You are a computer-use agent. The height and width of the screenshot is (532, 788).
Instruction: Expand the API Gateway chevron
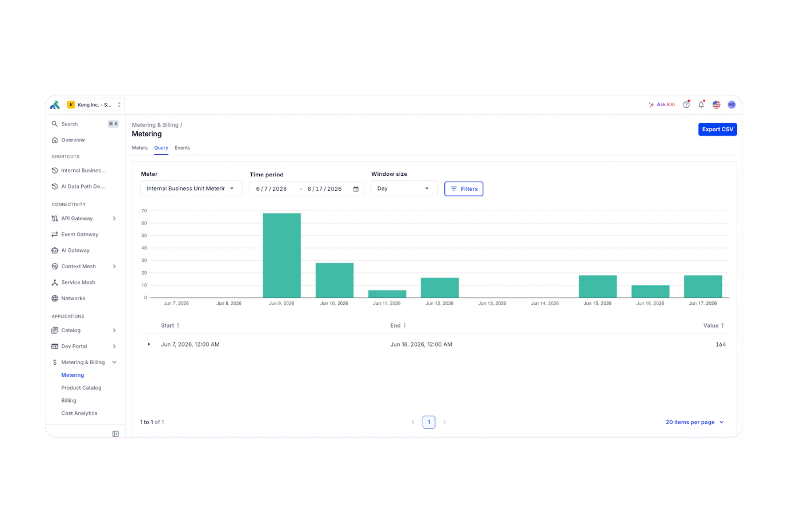114,219
